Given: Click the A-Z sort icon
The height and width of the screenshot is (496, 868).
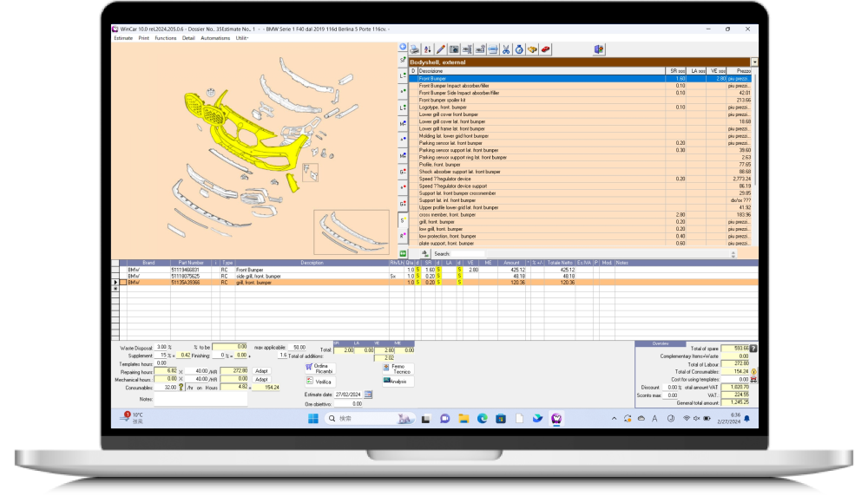Looking at the screenshot, I should tap(427, 49).
